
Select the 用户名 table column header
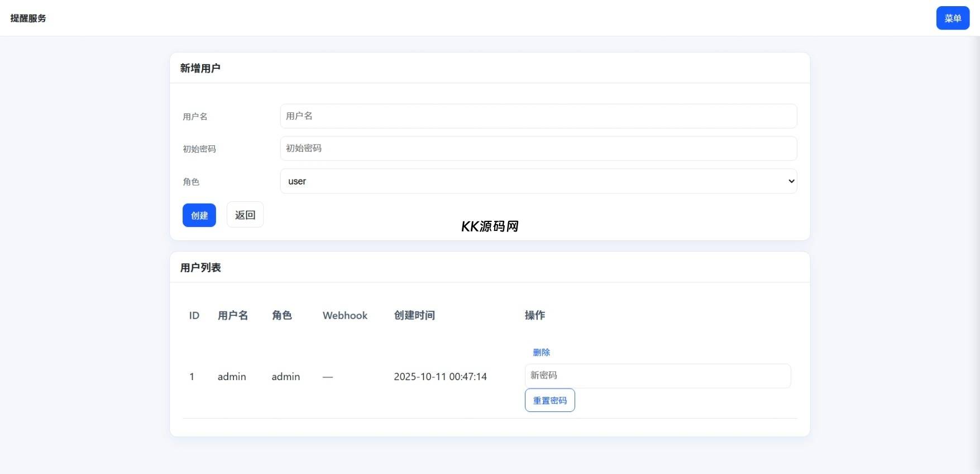click(233, 316)
